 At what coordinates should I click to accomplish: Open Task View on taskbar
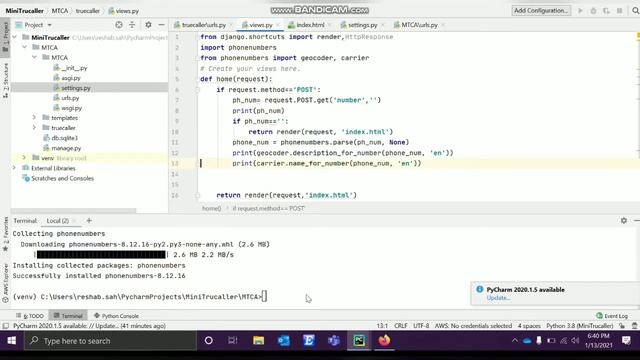233,340
